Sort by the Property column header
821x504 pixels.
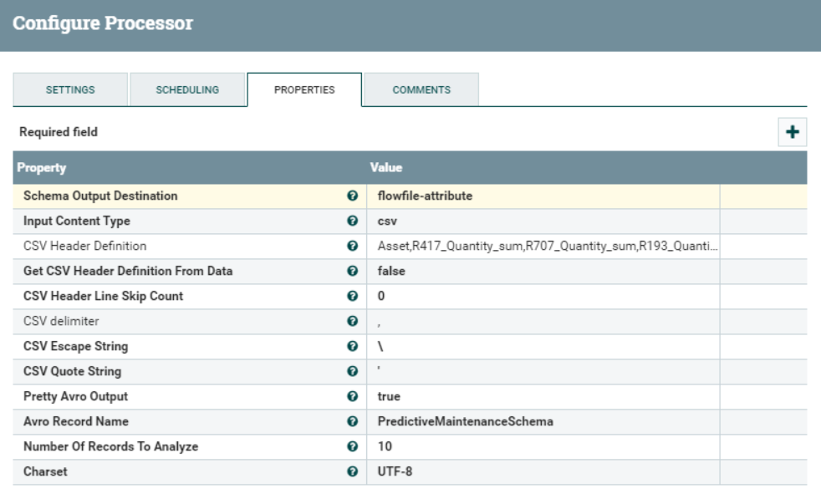coord(42,167)
